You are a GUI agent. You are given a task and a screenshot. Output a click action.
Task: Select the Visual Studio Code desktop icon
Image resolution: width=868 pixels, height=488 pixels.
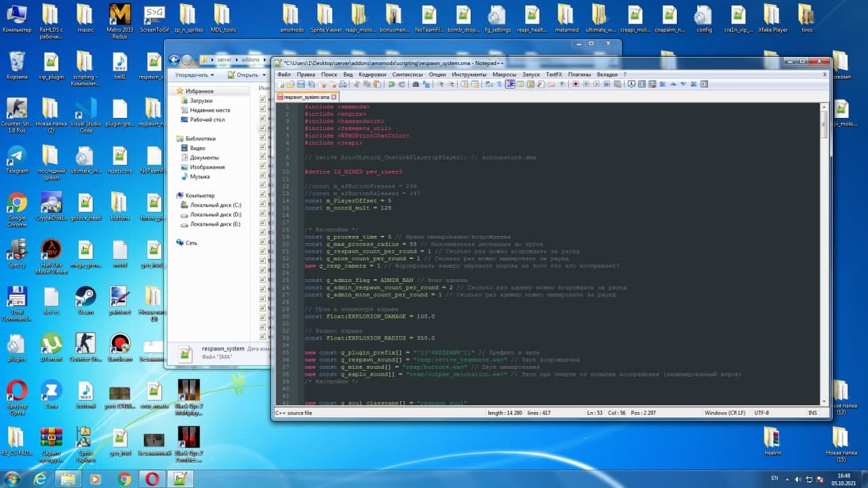coord(85,117)
